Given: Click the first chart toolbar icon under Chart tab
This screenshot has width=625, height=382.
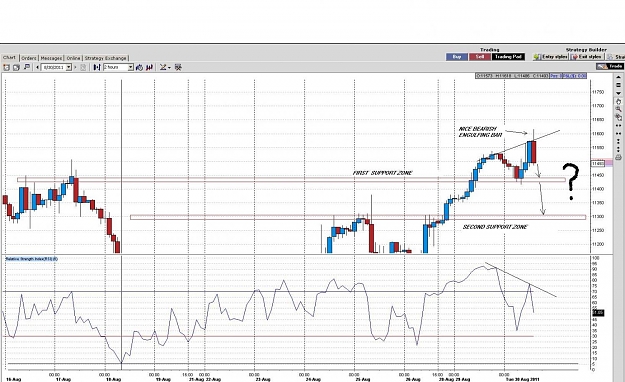Looking at the screenshot, I should (6, 67).
